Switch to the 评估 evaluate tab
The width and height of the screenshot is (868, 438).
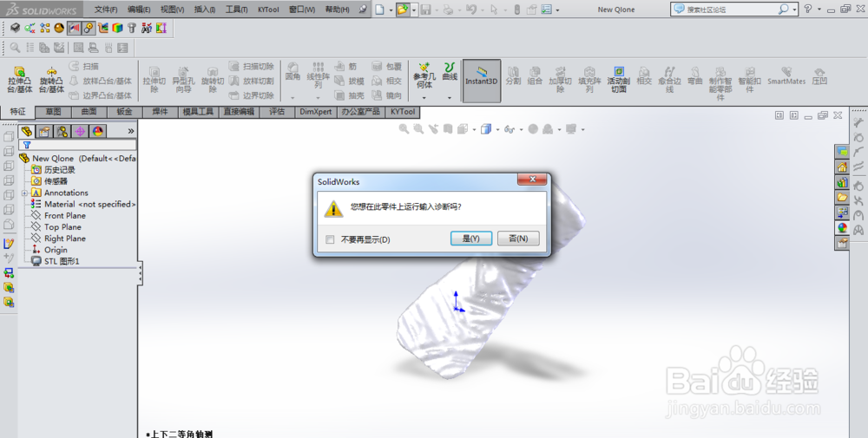tap(277, 112)
